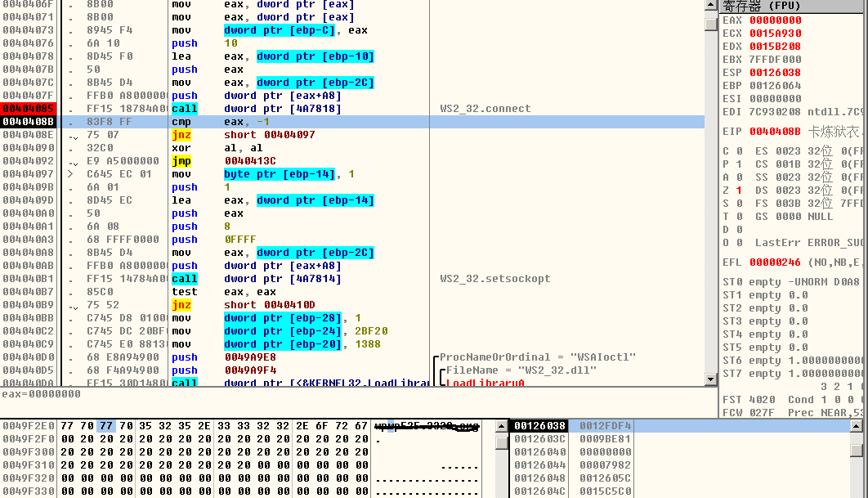Screen dimensions: 868x498
Task: Click the disassembly pane scrollbar thumb
Action: coord(711,24)
